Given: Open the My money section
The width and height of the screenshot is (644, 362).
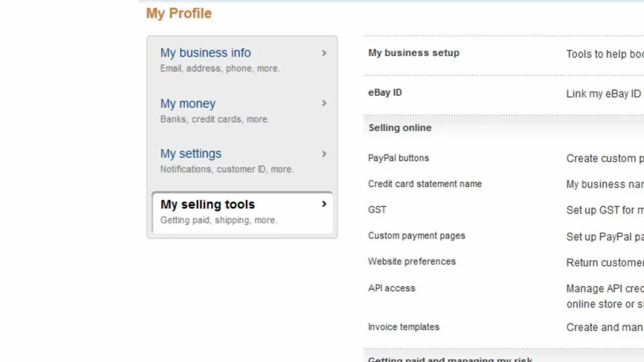Looking at the screenshot, I should point(188,104).
